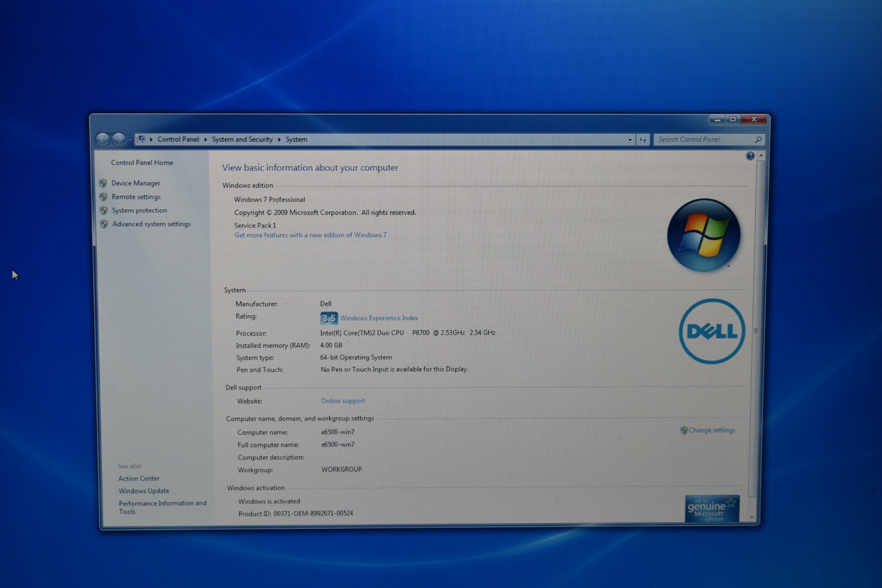The width and height of the screenshot is (882, 588).
Task: Open Device Manager from the sidebar
Action: [x=136, y=183]
